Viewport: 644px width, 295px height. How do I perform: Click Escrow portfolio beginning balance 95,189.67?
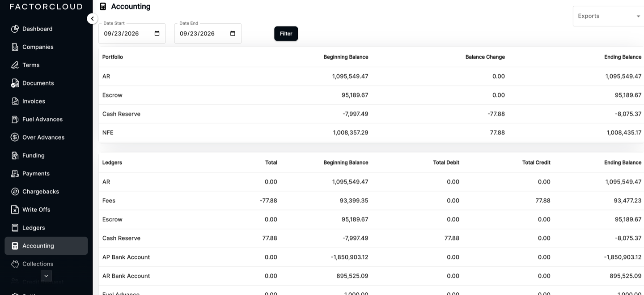355,95
